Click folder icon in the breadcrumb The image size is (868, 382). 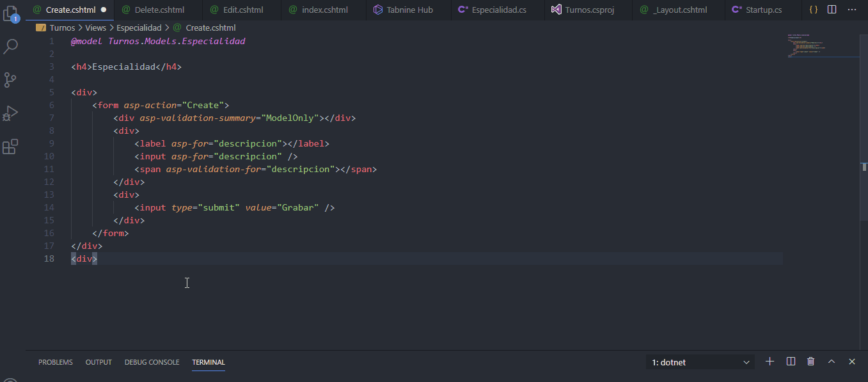click(x=41, y=28)
